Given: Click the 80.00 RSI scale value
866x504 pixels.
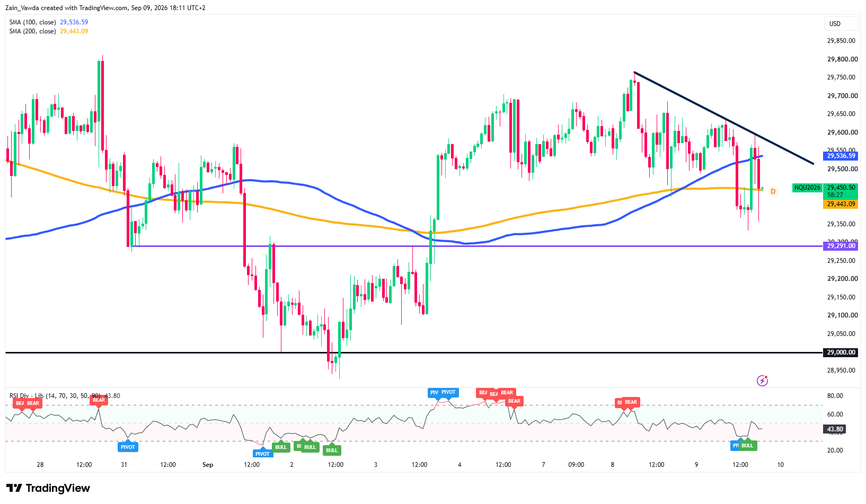Looking at the screenshot, I should point(835,396).
